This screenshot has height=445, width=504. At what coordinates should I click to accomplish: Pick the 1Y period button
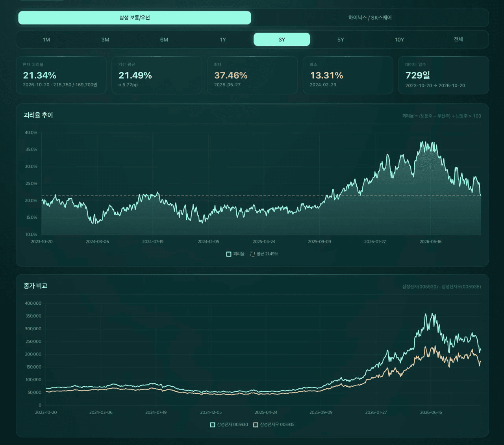pyautogui.click(x=223, y=39)
